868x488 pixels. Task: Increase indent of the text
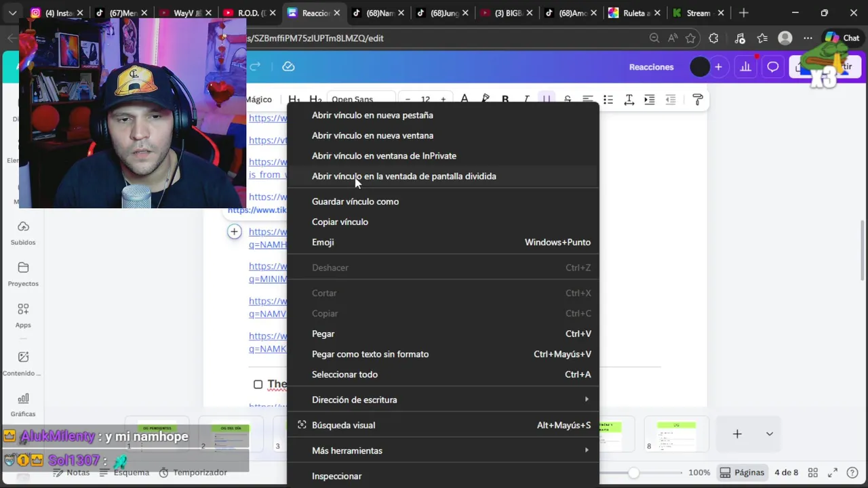(650, 99)
